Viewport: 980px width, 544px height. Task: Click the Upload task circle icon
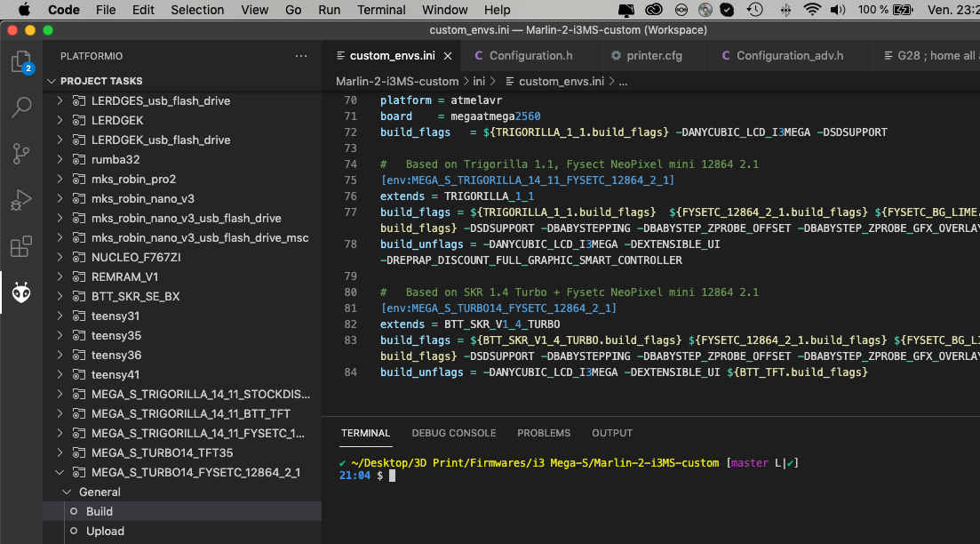[74, 531]
